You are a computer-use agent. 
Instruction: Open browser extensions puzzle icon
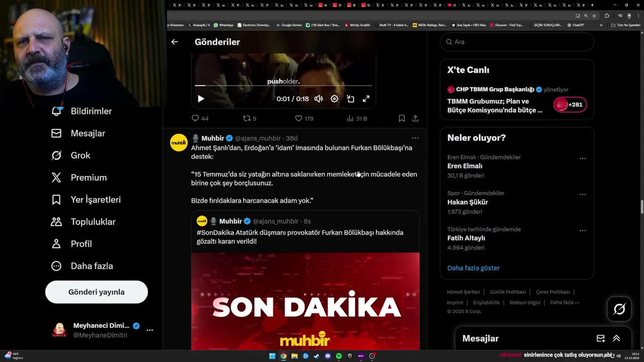coord(607,16)
